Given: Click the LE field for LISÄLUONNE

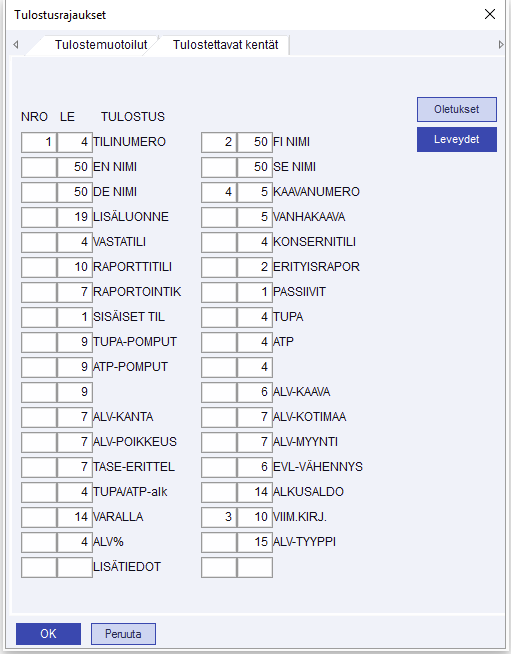Looking at the screenshot, I should coord(75,217).
